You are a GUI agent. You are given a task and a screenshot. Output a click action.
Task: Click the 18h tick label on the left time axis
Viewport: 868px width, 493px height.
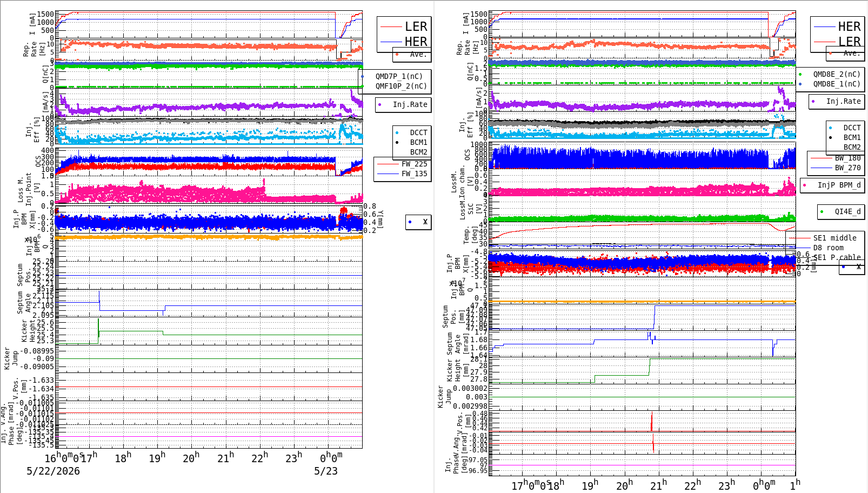pos(123,457)
